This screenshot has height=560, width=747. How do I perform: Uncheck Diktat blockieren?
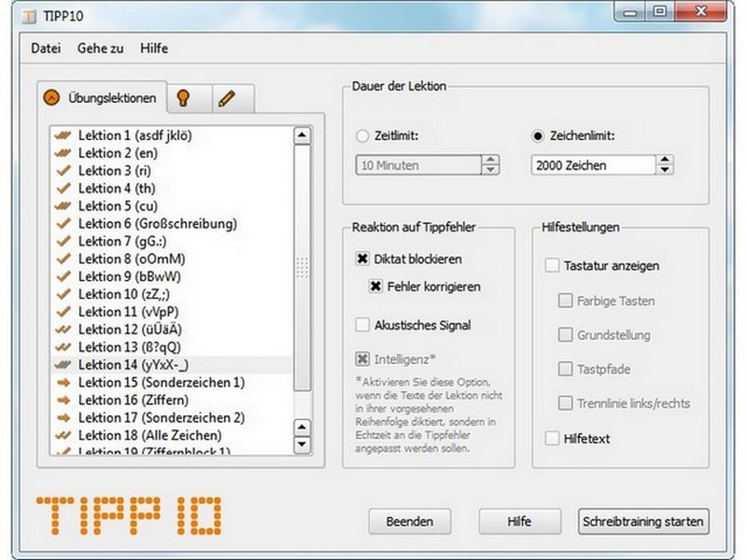click(362, 259)
